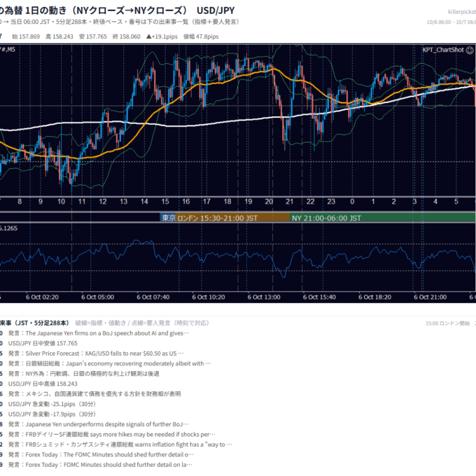Click the 6 Oct 15:40 date label
This screenshot has width=476, height=476.
(x=319, y=297)
